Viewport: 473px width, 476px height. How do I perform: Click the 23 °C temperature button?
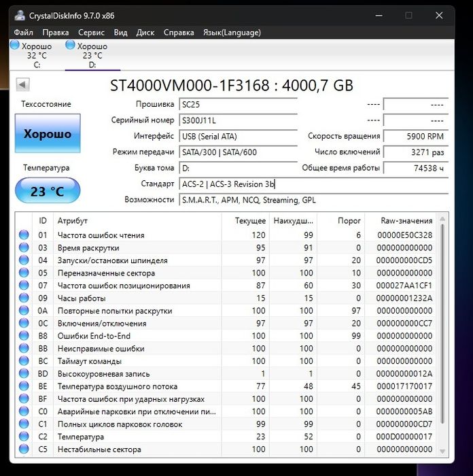click(48, 191)
